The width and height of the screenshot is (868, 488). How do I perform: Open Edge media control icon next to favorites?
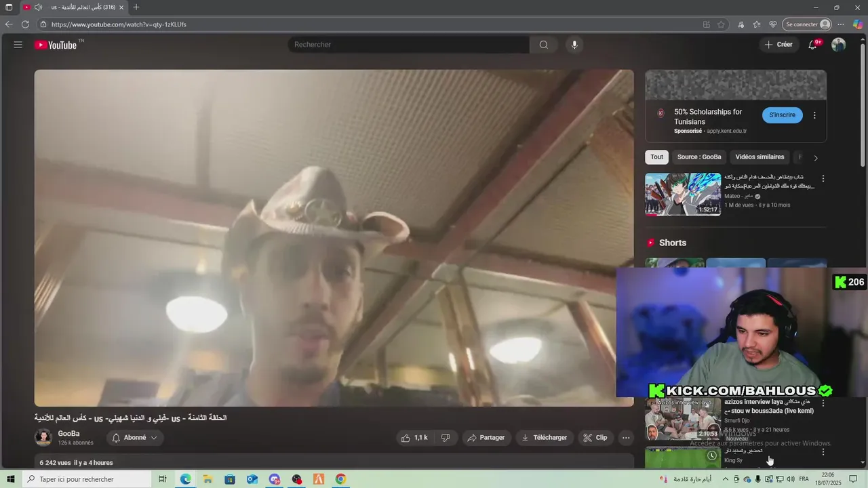pyautogui.click(x=741, y=24)
